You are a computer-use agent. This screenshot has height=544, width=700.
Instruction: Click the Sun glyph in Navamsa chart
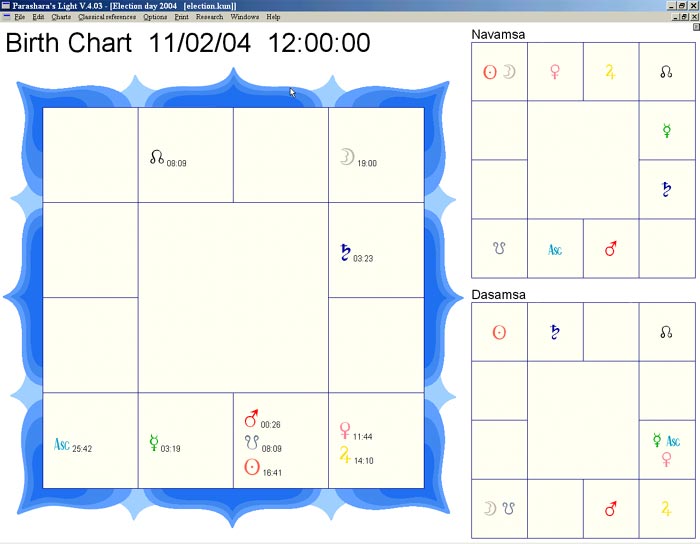[x=490, y=72]
